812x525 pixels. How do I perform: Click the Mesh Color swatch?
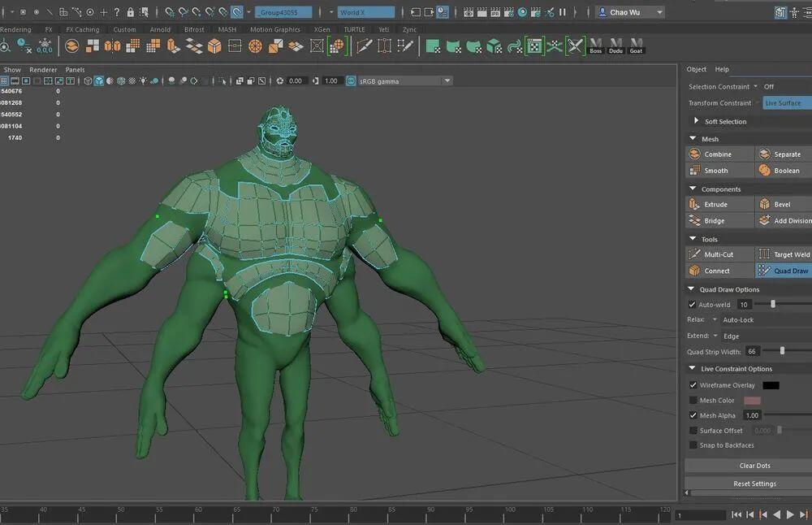pyautogui.click(x=752, y=400)
